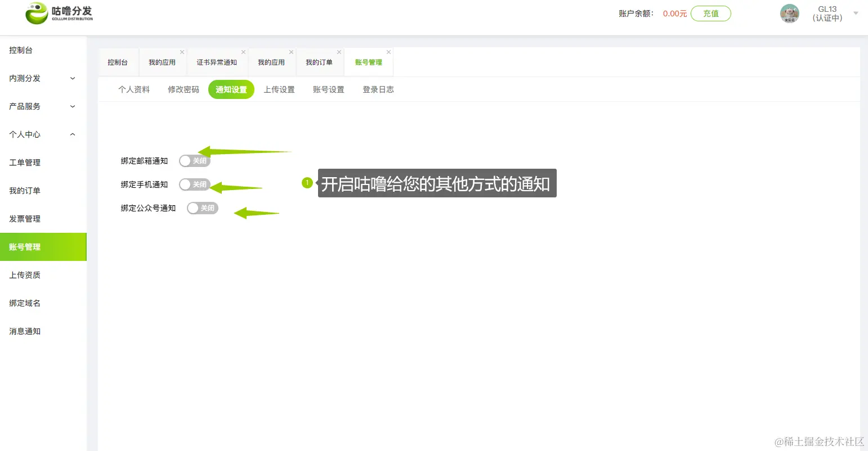Turn on 绑定公众号通知
868x451 pixels.
pos(202,208)
